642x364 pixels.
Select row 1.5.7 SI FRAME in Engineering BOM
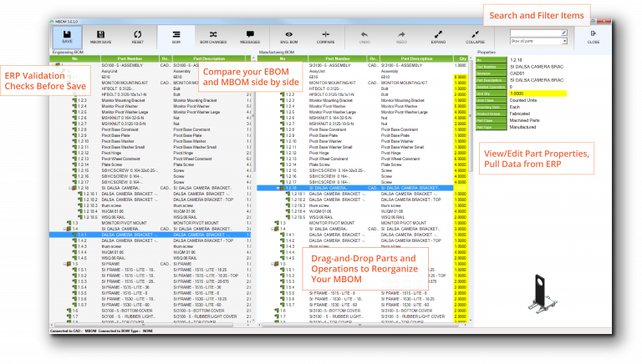coord(150,305)
